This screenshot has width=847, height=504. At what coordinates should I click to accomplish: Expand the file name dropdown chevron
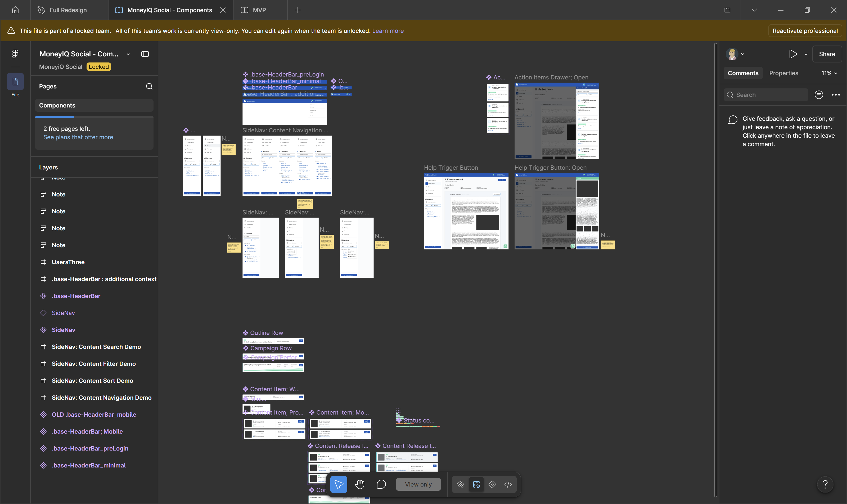(128, 54)
